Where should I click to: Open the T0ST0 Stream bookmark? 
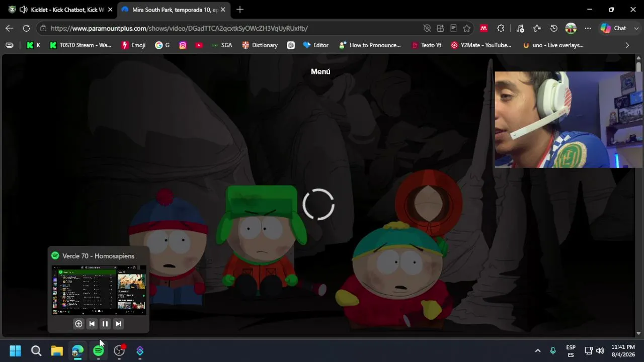tap(80, 45)
